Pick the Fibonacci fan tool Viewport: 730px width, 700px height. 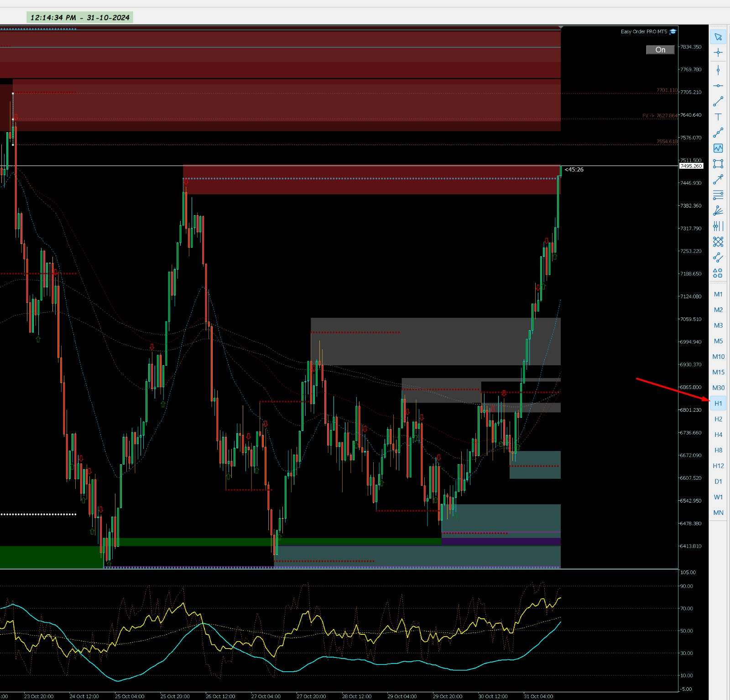click(x=718, y=211)
